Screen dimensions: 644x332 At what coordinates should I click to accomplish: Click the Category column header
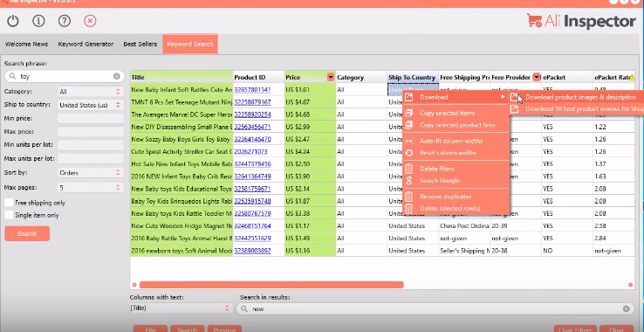click(x=361, y=78)
